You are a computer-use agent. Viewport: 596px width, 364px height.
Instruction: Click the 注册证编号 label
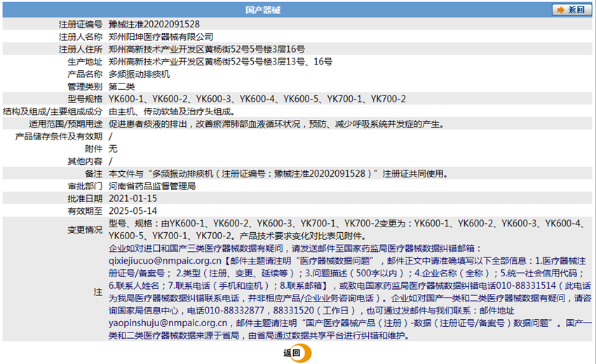click(x=81, y=25)
